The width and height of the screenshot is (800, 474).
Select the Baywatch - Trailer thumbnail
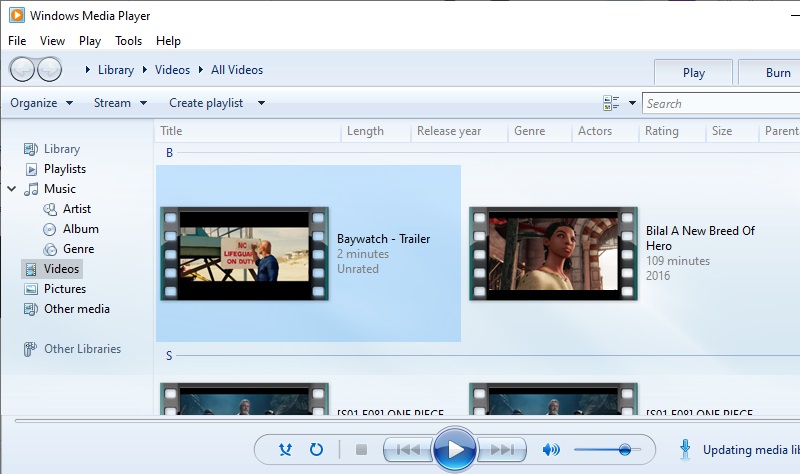[244, 254]
